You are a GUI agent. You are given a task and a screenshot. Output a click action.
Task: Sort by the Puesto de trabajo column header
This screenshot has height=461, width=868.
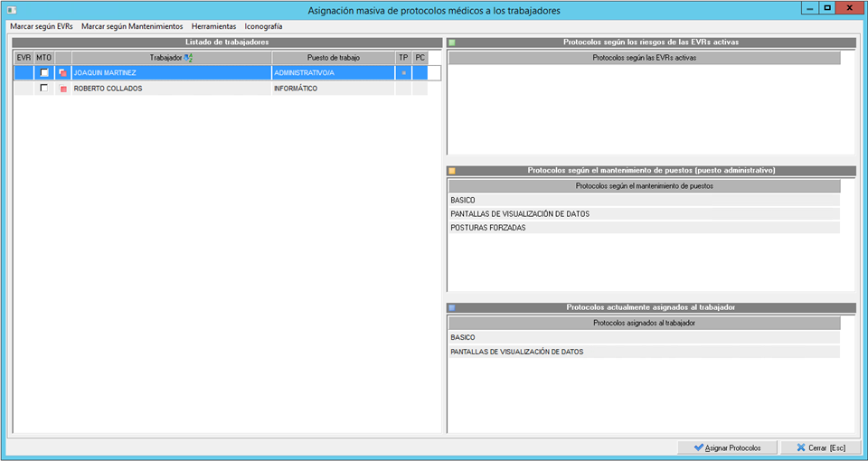(333, 58)
